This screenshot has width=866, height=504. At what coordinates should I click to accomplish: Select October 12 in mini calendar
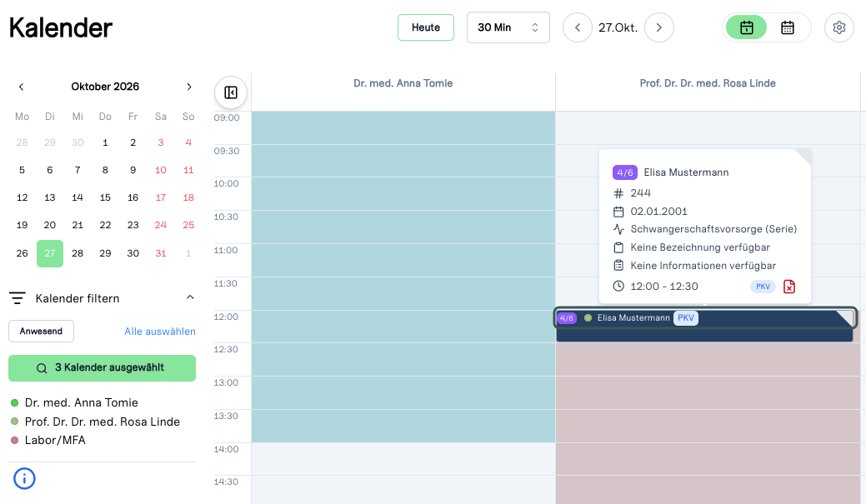click(23, 197)
